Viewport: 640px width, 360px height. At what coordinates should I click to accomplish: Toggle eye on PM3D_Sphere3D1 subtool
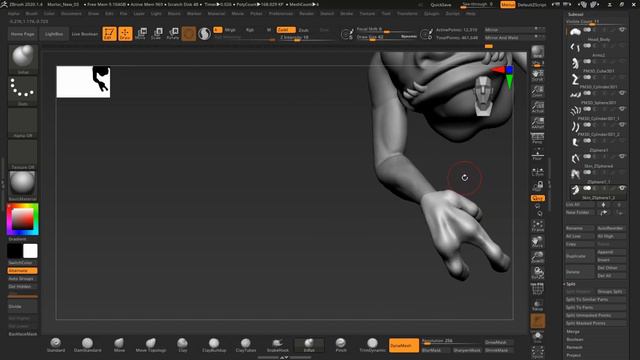622,93
